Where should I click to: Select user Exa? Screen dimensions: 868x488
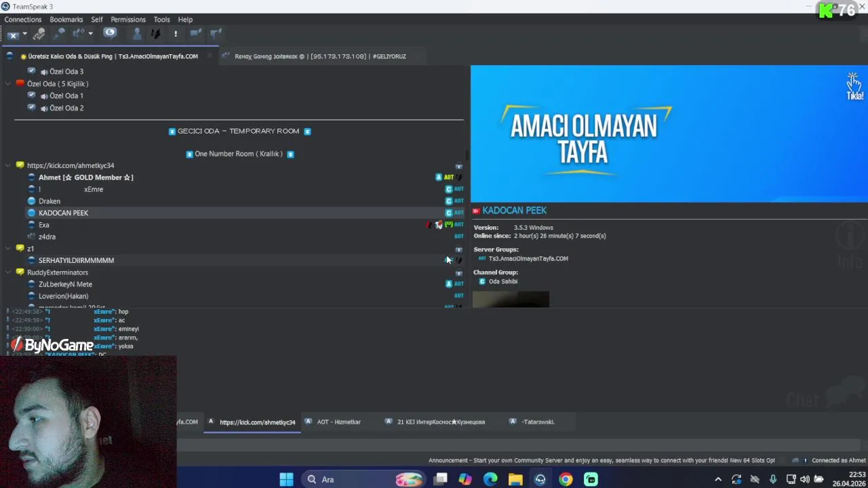pyautogui.click(x=43, y=225)
